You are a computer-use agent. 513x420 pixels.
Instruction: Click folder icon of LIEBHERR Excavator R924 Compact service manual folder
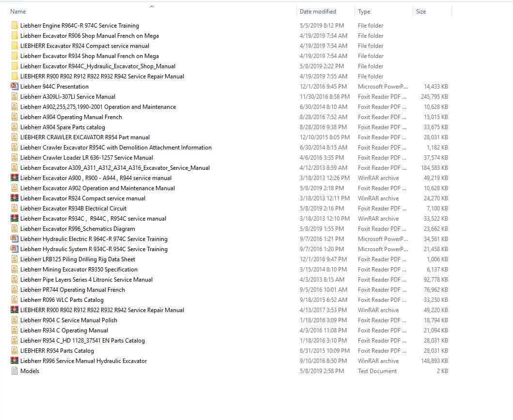(15, 46)
